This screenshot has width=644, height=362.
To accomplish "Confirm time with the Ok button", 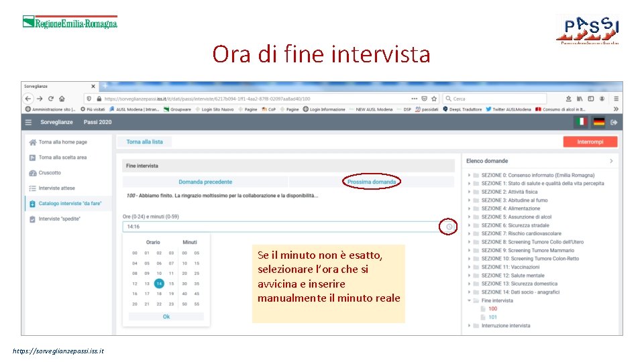I will 166,316.
